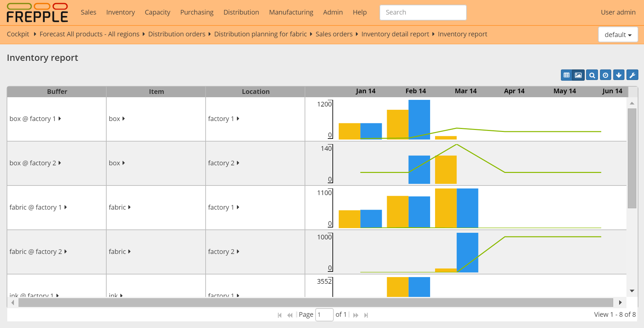Click inside the page number field
644x328 pixels.
[x=324, y=314]
